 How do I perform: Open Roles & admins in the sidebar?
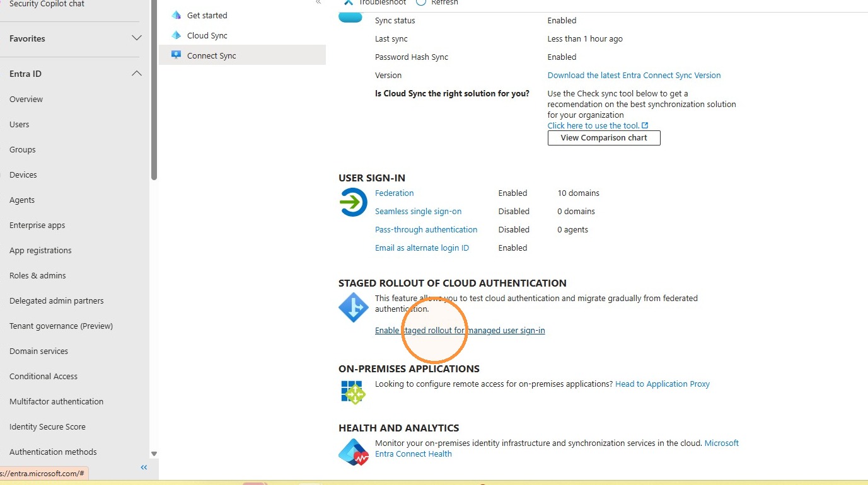point(37,275)
